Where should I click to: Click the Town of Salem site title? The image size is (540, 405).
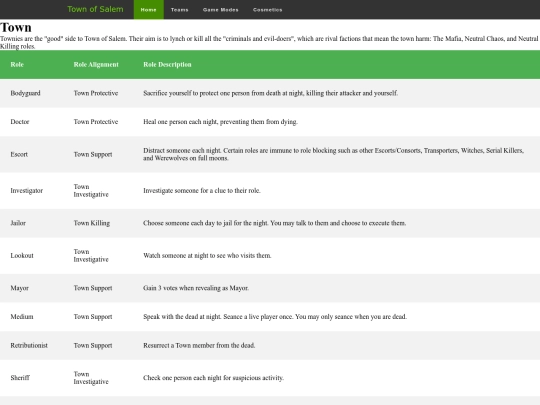coord(95,9)
